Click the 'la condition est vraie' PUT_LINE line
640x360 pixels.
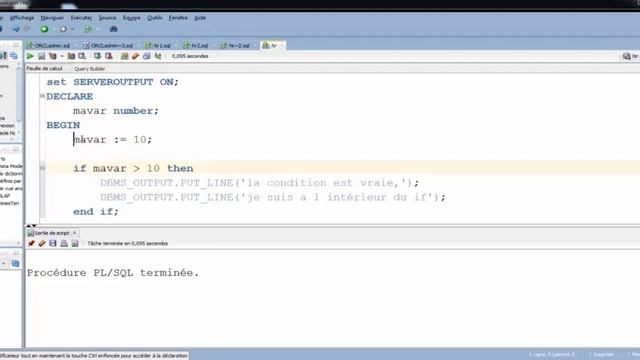coord(260,182)
